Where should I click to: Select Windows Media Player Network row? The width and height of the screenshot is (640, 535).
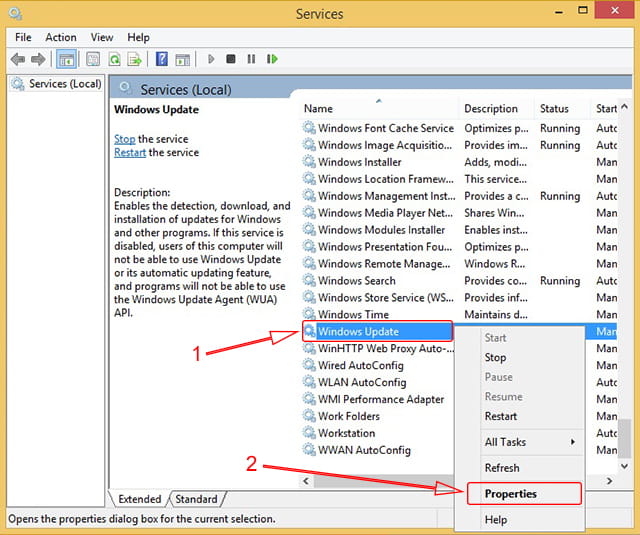tap(460, 213)
